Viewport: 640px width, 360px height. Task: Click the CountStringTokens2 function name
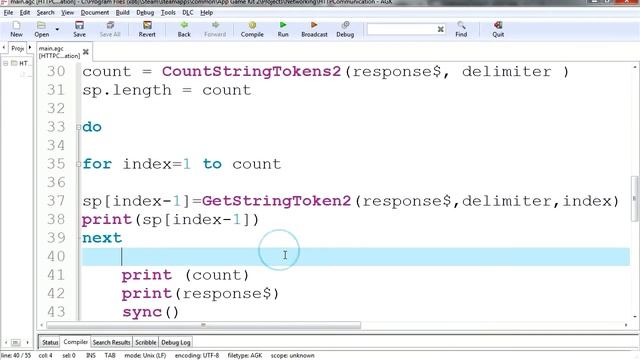251,72
